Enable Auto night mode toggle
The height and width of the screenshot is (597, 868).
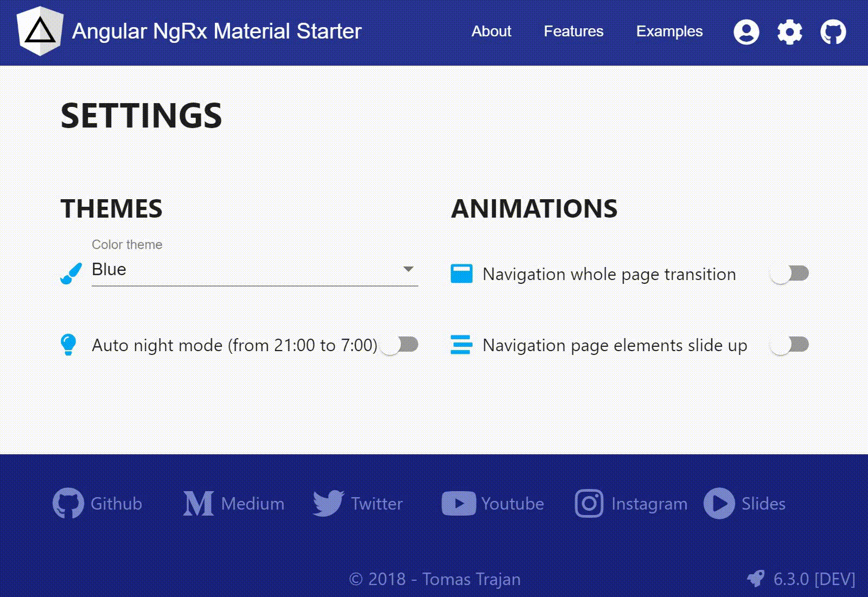point(401,346)
